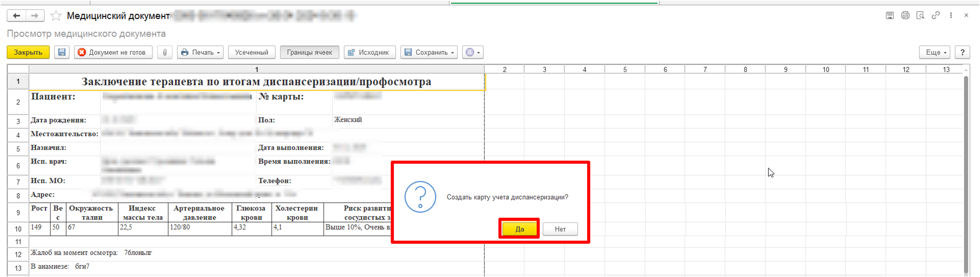The height and width of the screenshot is (277, 980).
Task: Click the floppy disk save icon beside Закрыть
Action: pos(62,52)
